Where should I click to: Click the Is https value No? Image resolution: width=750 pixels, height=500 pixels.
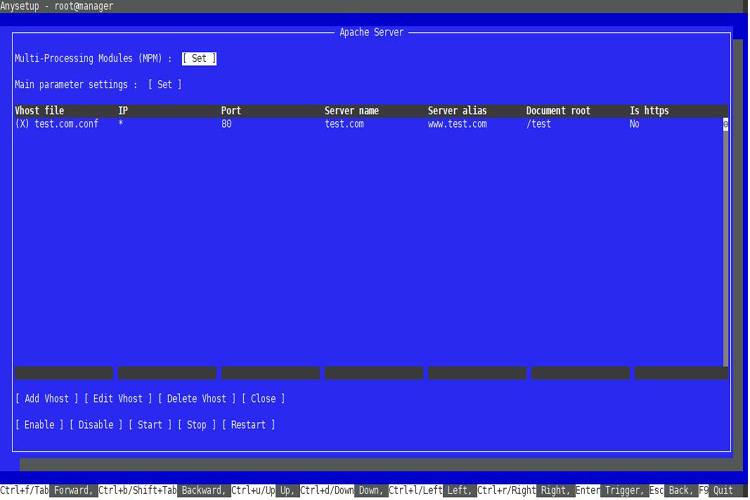[x=634, y=124]
